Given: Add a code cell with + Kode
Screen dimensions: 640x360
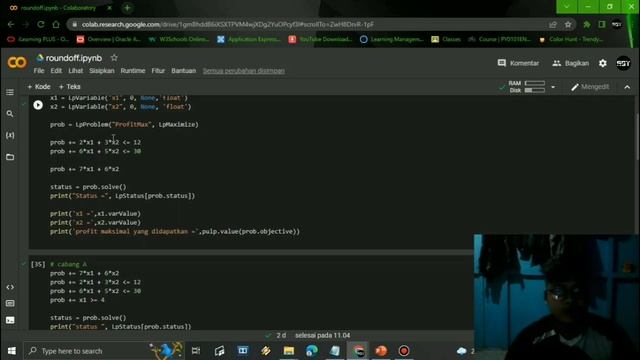Looking at the screenshot, I should [x=39, y=87].
